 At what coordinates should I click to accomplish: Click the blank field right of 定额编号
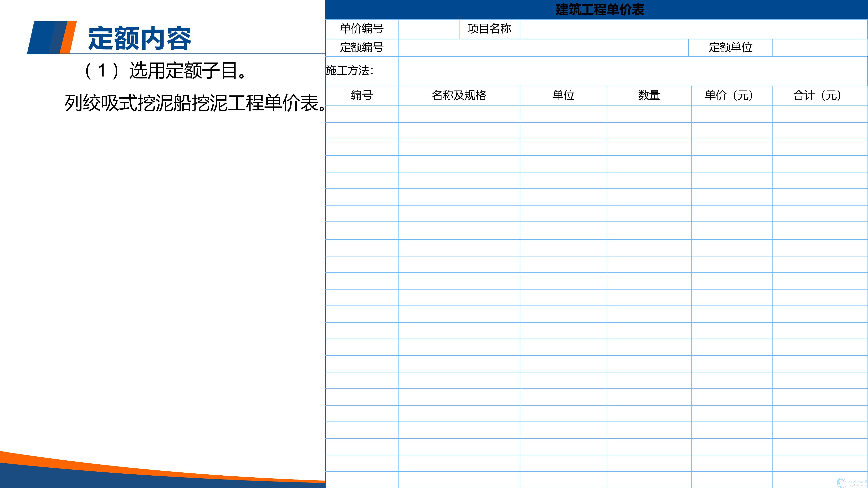pos(543,48)
